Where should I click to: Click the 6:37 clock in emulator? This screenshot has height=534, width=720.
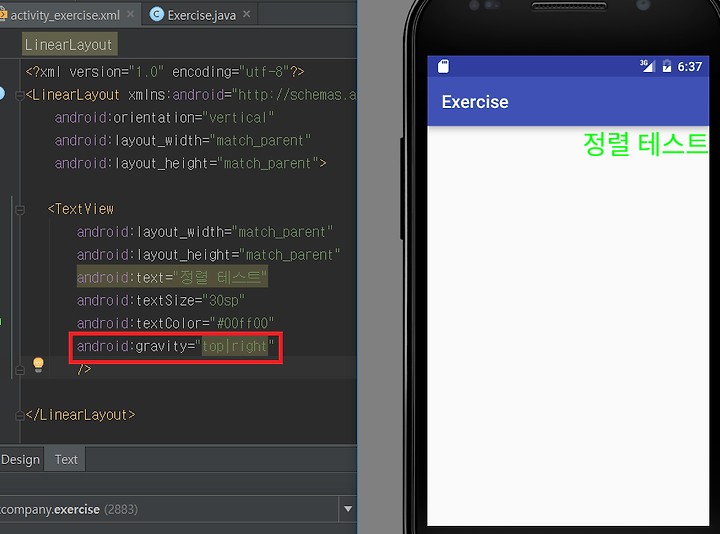(x=690, y=67)
